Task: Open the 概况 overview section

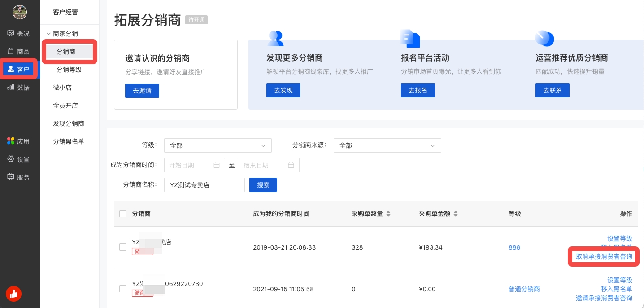Action: [x=18, y=34]
